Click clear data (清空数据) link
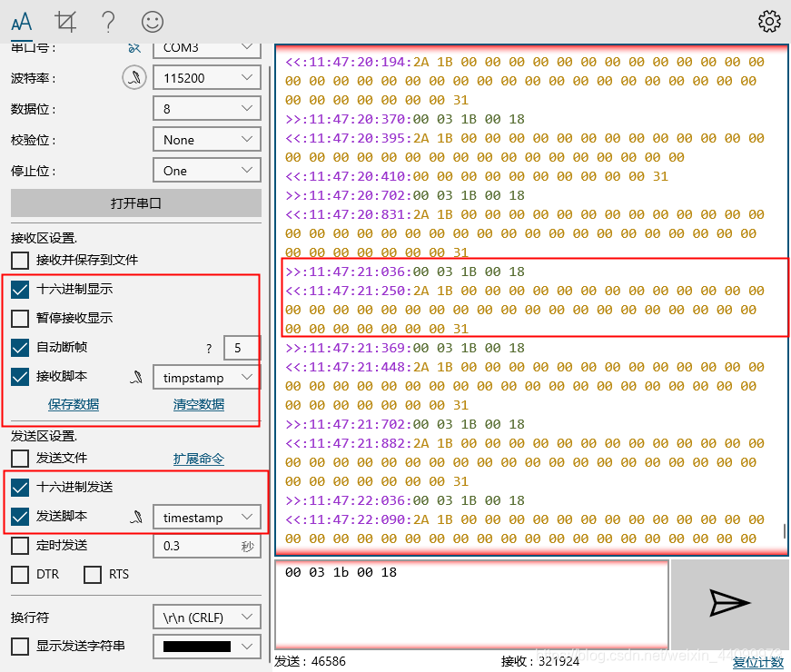This screenshot has width=791, height=672. (199, 405)
